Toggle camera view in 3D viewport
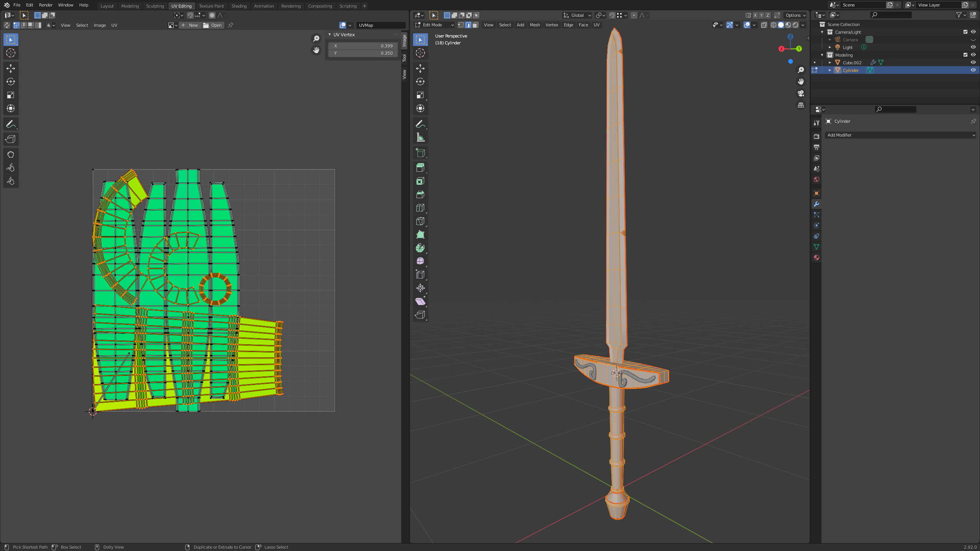The height and width of the screenshot is (551, 980). click(x=800, y=93)
